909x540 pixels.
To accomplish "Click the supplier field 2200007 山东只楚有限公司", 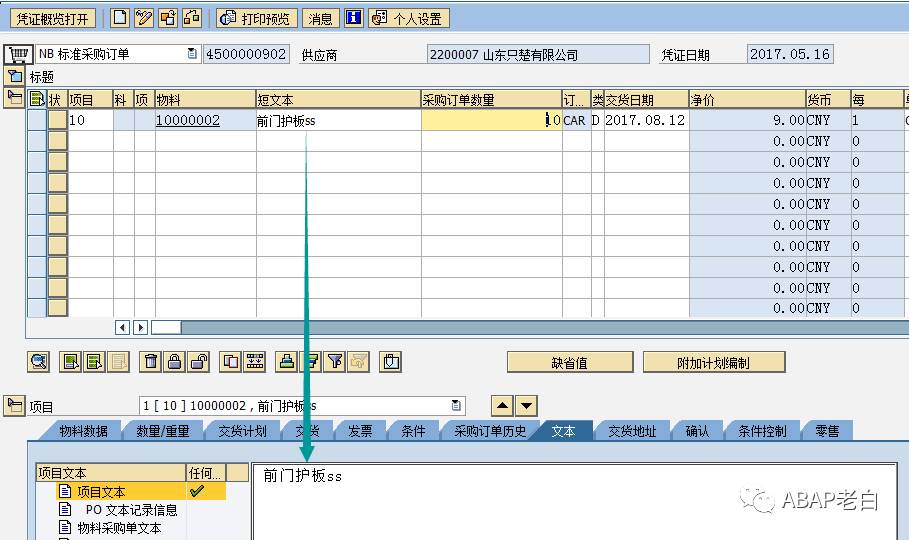I will click(x=538, y=54).
